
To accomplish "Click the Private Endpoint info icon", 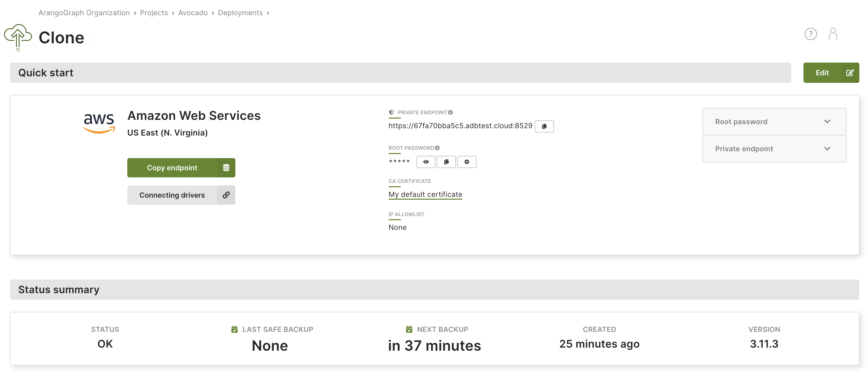I will (x=450, y=113).
